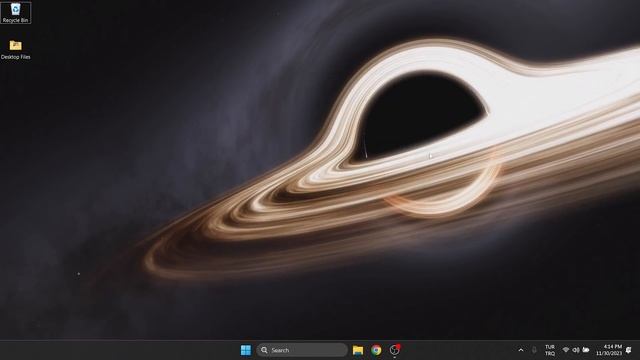Open the Recycle Bin desktop icon
This screenshot has width=640, height=360.
pyautogui.click(x=16, y=13)
